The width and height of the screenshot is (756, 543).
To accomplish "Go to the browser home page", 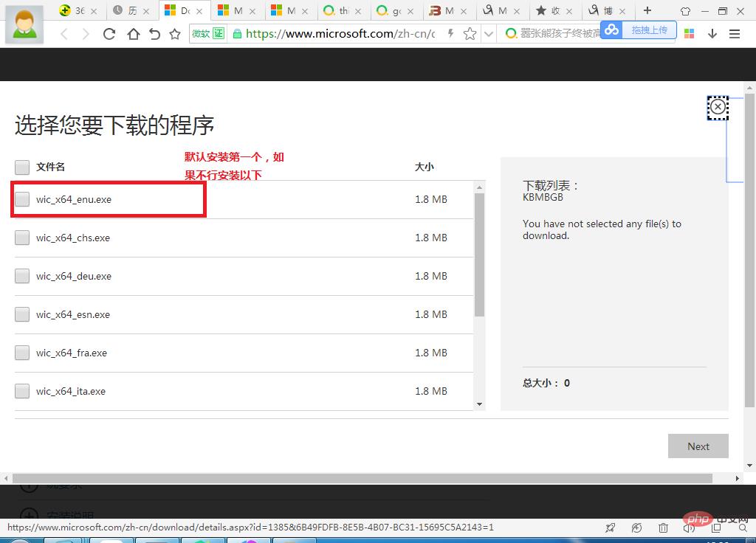I will (133, 34).
